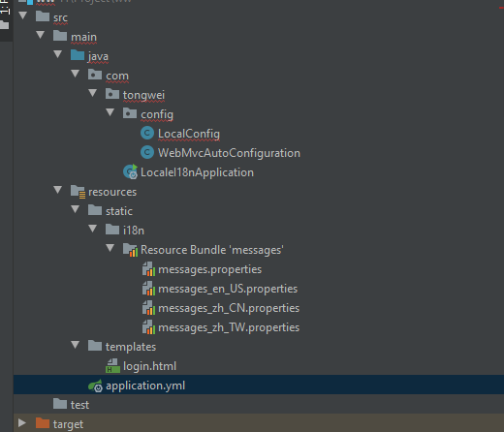Collapse the i18n folder arrow
This screenshot has width=504, height=432.
point(93,229)
